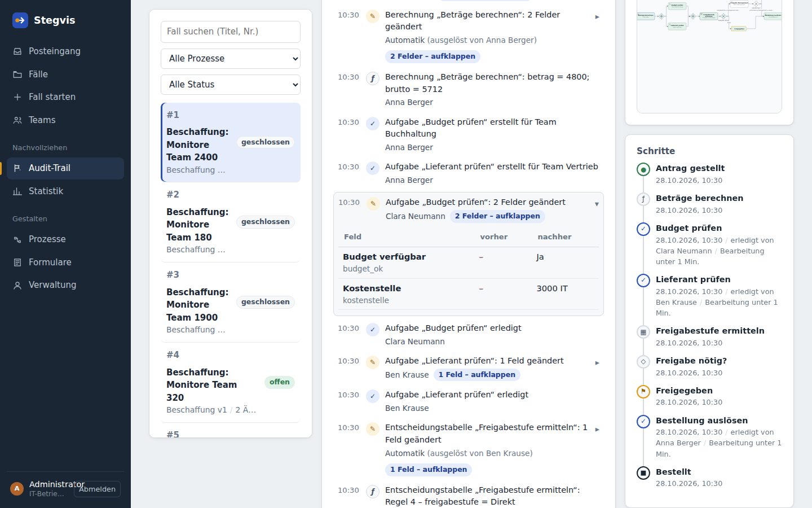Click the Freigabe nötig? gateway icon

pos(643,362)
